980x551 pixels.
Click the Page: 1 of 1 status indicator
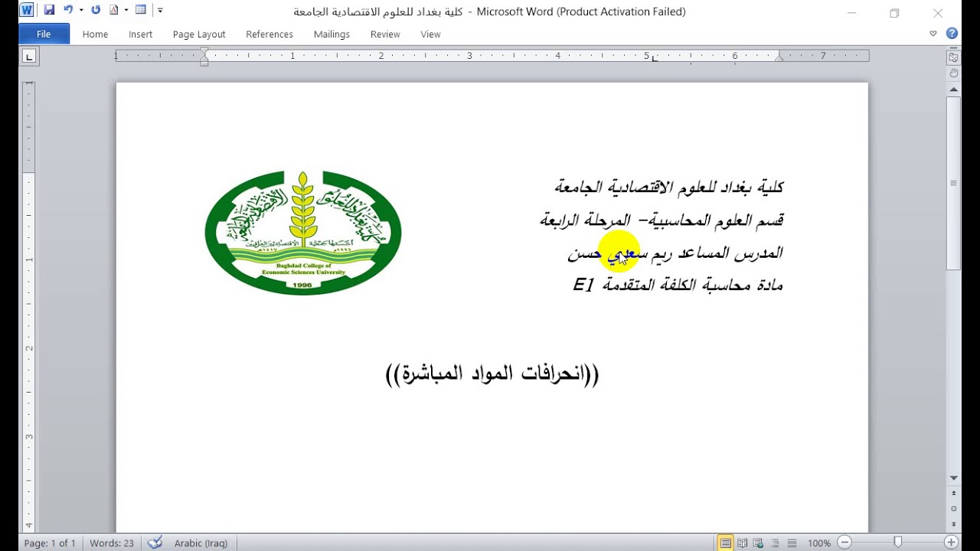click(x=50, y=543)
